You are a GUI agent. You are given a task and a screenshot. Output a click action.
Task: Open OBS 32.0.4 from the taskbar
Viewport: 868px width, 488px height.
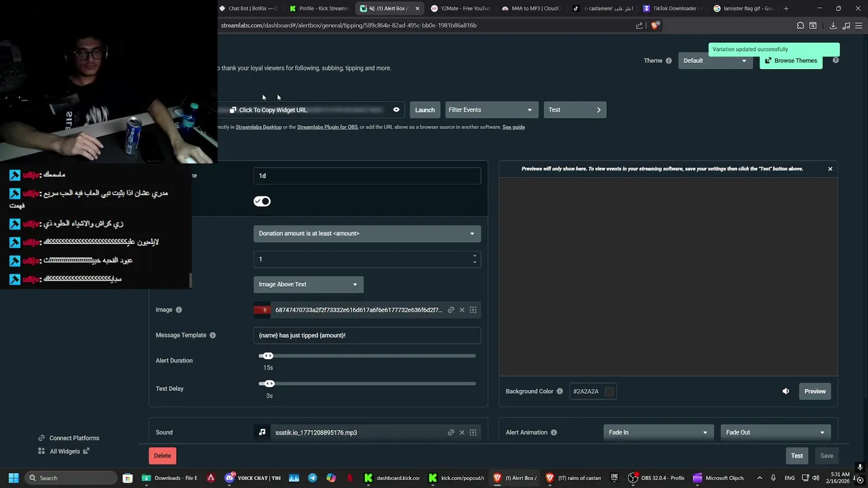click(x=656, y=478)
